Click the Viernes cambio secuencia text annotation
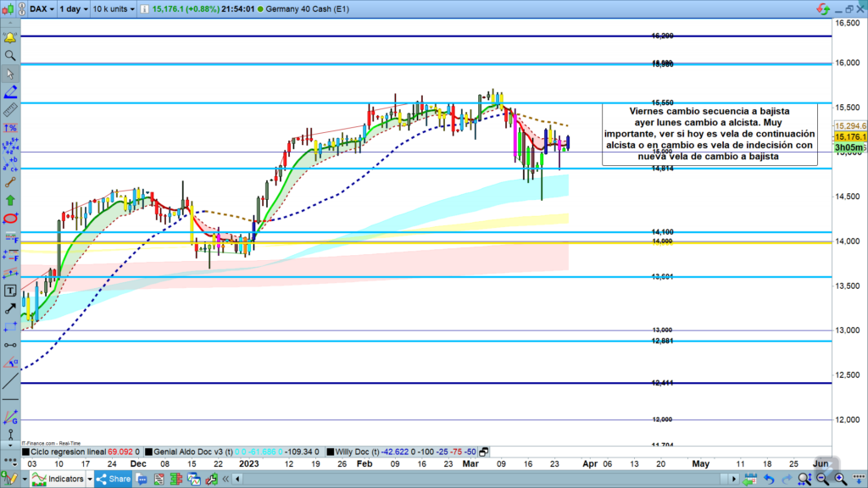Viewport: 868px width, 488px height. coord(709,134)
